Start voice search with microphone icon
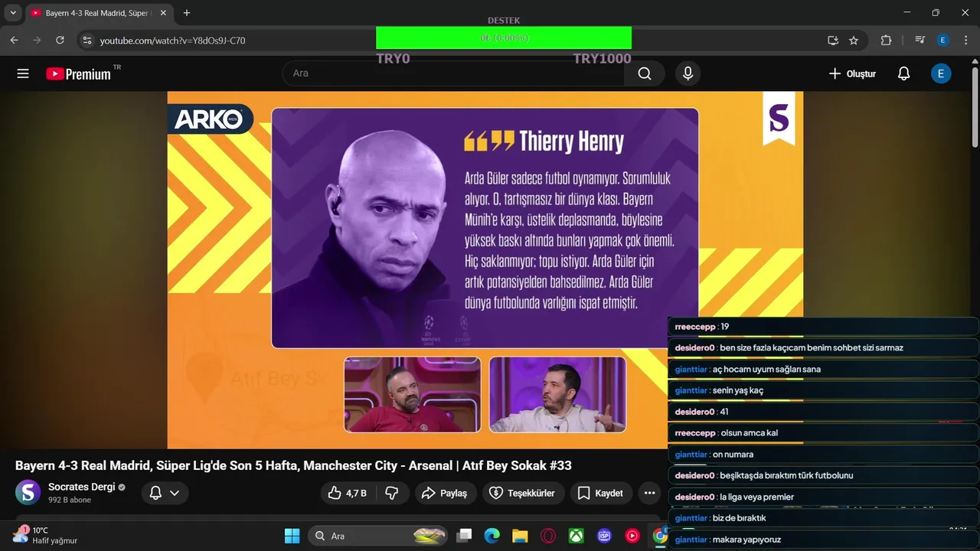This screenshot has width=980, height=551. [688, 73]
